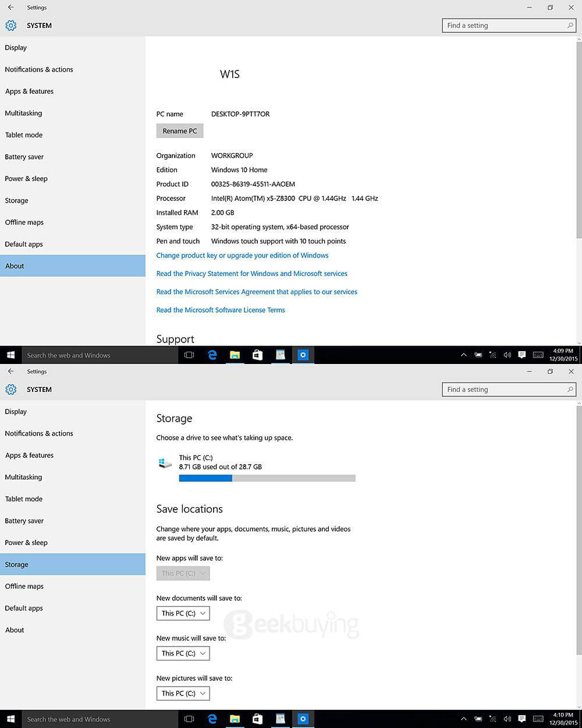Open Settings from the taskbar
Screen dimensions: 582x728
[303, 719]
